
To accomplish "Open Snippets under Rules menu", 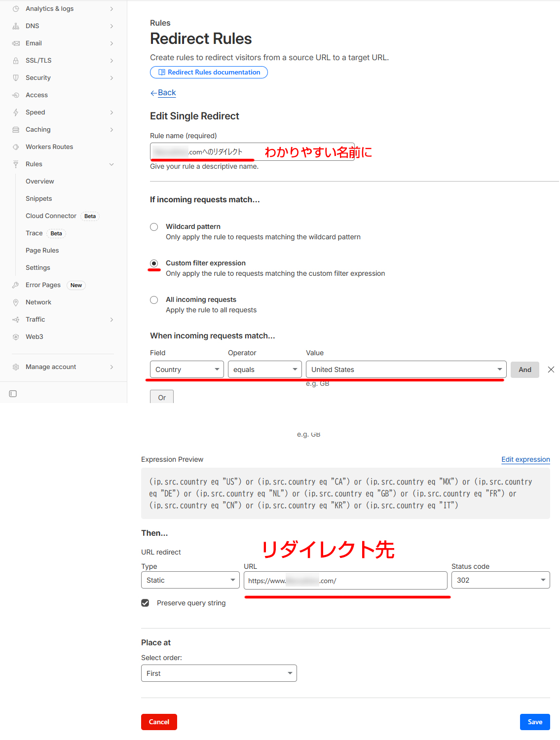I will pyautogui.click(x=39, y=199).
